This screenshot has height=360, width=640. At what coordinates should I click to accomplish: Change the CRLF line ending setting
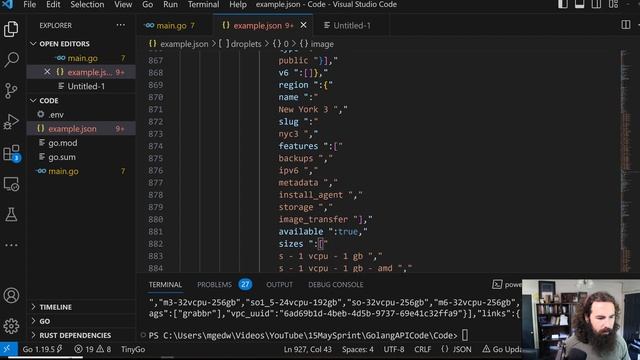[x=422, y=349]
